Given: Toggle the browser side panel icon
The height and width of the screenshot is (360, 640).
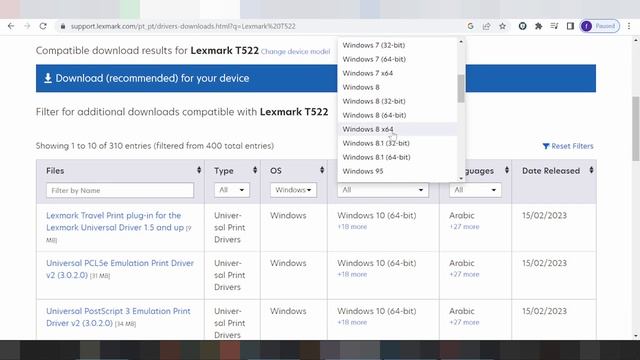Looking at the screenshot, I should tap(570, 26).
